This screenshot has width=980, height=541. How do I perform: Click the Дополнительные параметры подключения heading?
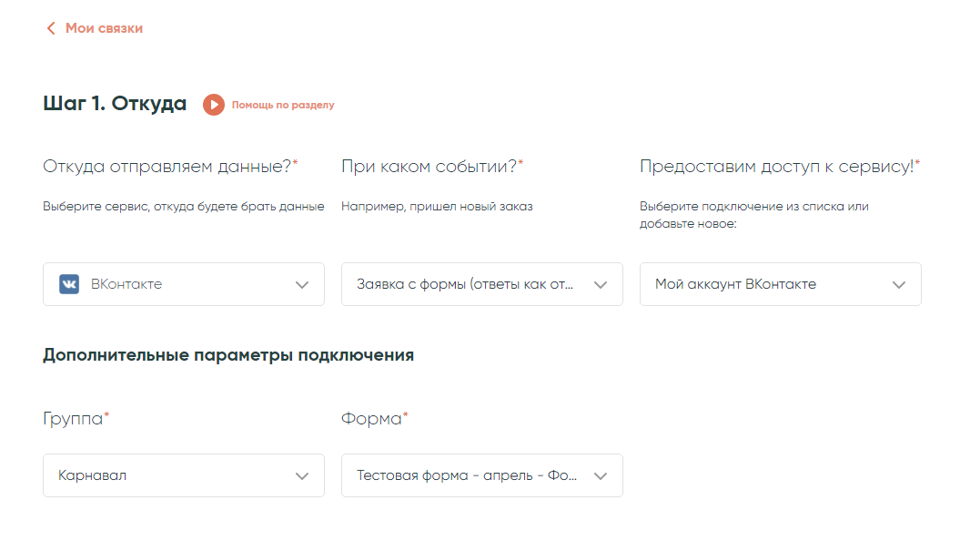[x=228, y=355]
